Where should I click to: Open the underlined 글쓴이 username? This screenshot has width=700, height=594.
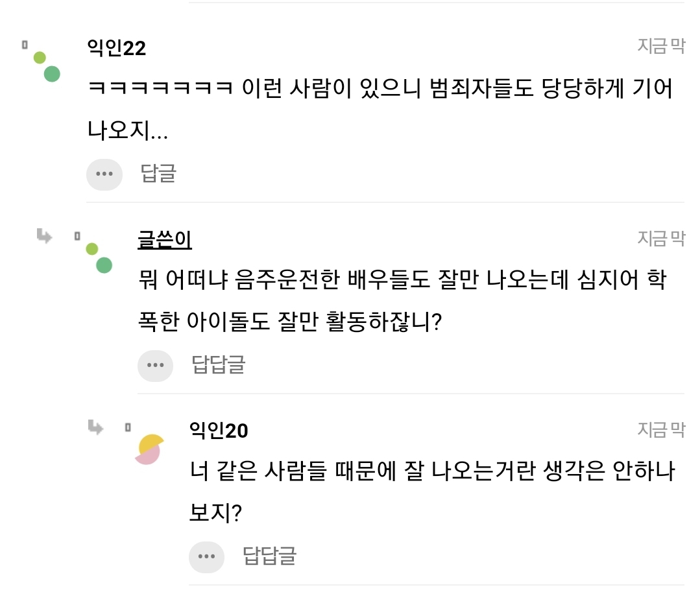click(x=165, y=239)
